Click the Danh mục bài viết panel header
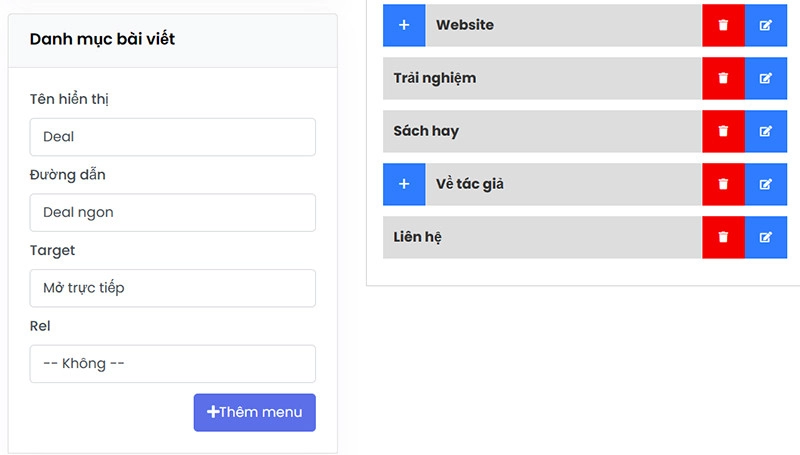Image resolution: width=800 pixels, height=455 pixels. pos(172,39)
